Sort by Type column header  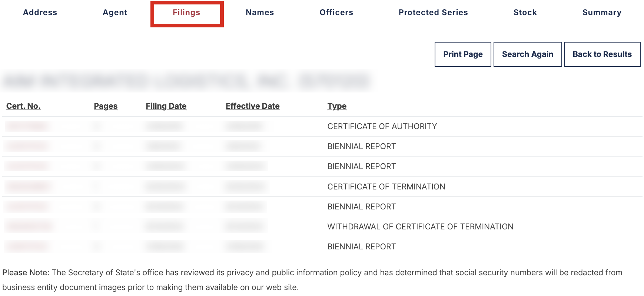coord(337,106)
